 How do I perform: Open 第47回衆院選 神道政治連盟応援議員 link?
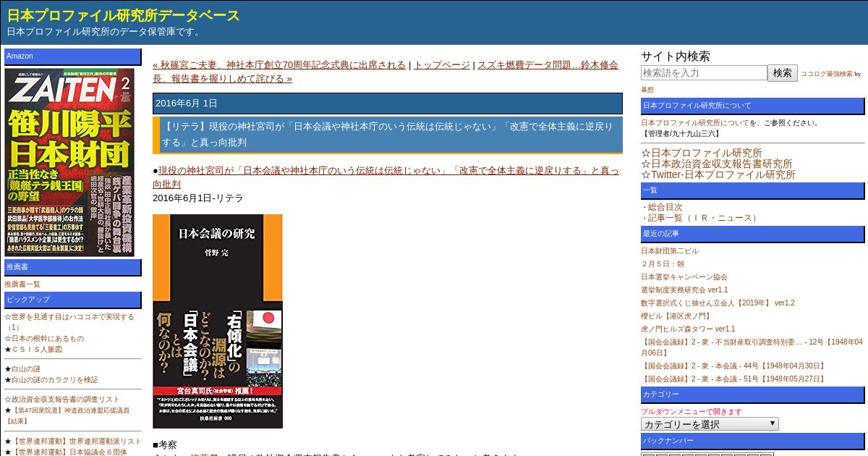[x=67, y=415]
